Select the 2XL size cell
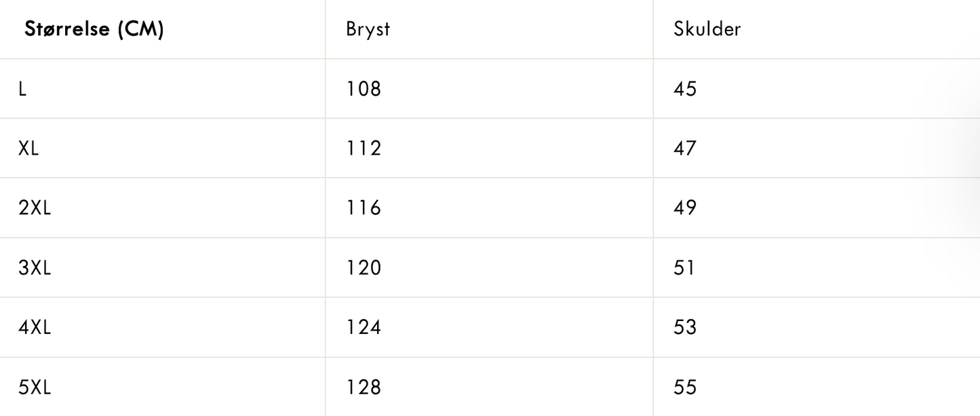Image resolution: width=980 pixels, height=416 pixels. click(35, 208)
